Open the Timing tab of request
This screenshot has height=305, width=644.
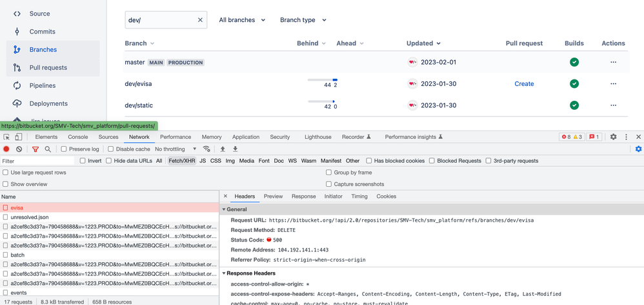(x=359, y=196)
